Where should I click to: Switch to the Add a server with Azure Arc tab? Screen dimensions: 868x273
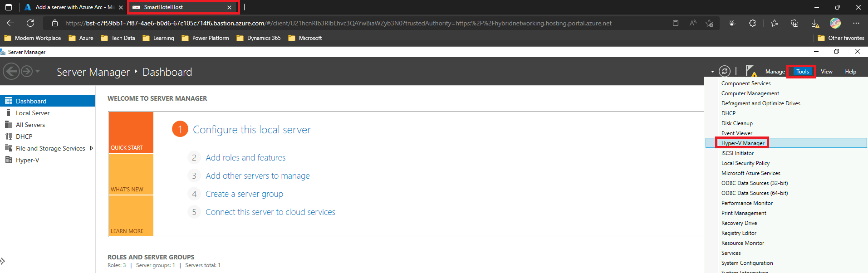point(74,7)
